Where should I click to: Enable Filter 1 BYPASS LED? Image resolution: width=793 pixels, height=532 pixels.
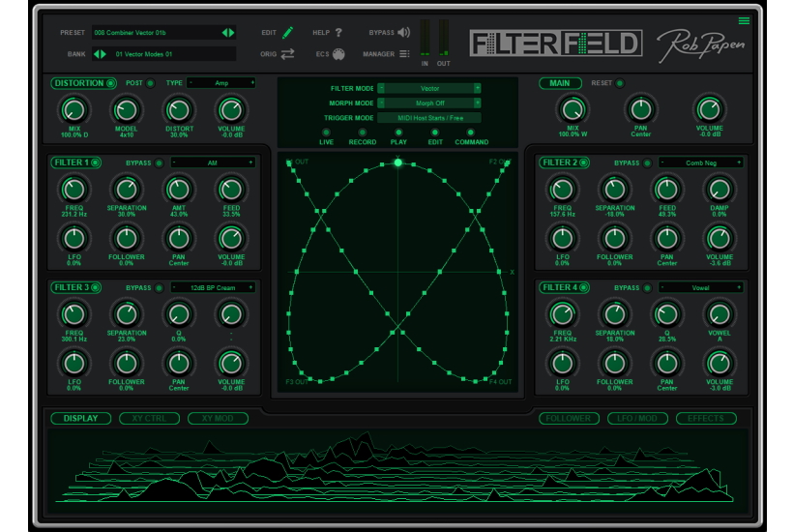tap(159, 163)
